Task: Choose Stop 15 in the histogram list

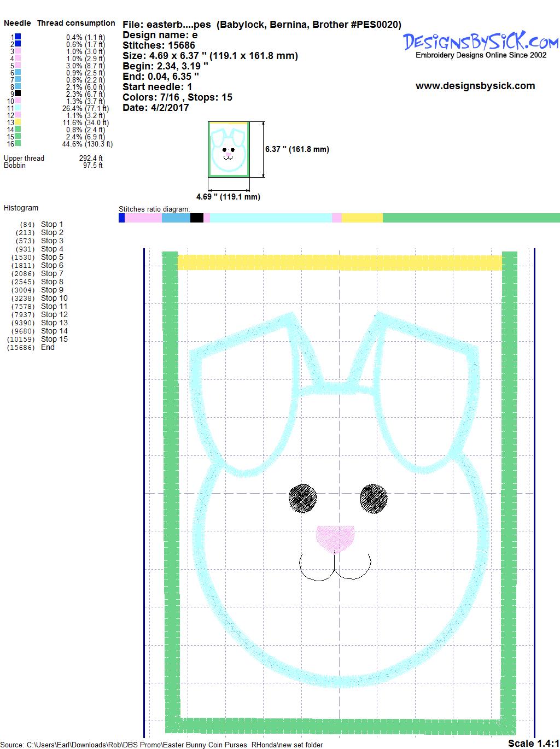Action: (x=54, y=339)
